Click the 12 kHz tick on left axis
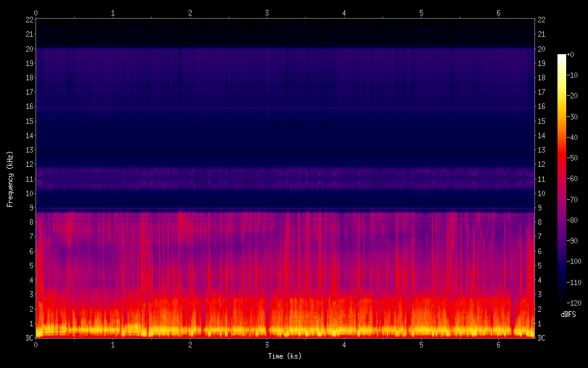 (x=29, y=164)
